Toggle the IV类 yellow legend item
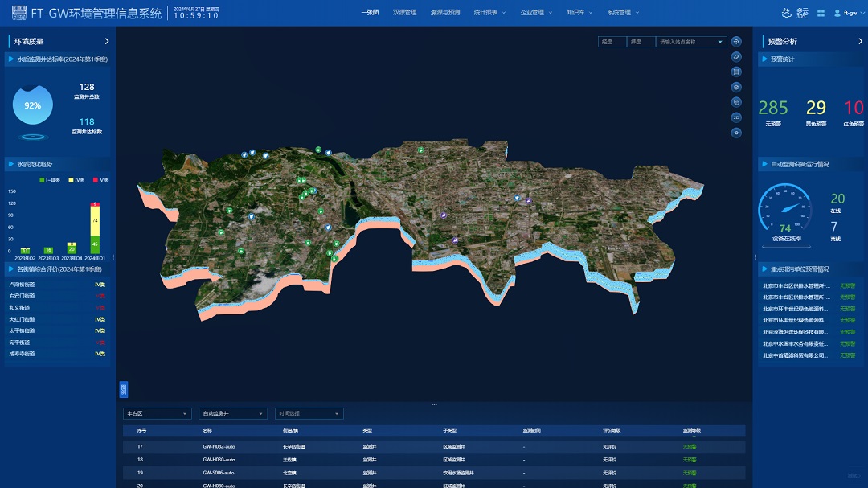 [x=76, y=180]
